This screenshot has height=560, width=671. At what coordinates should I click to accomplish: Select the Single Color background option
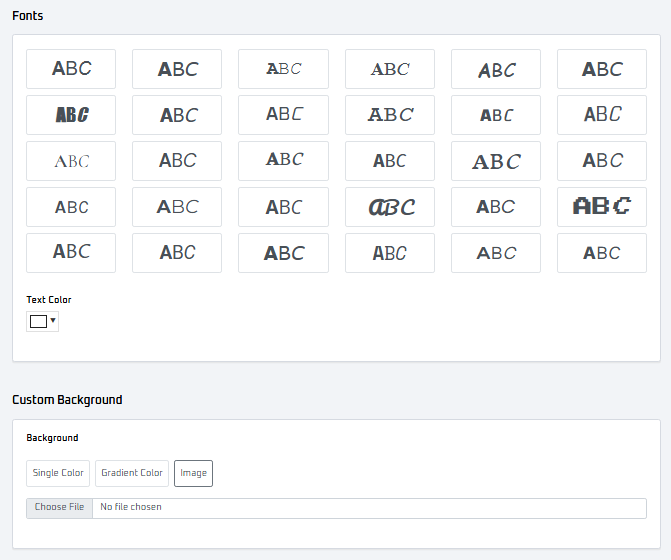[x=58, y=473]
